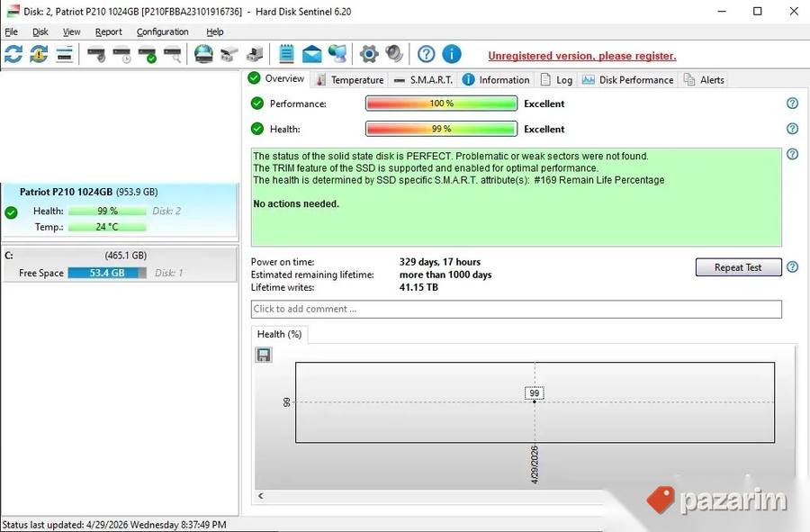Open the File menu
Image resolution: width=810 pixels, height=532 pixels.
[x=12, y=32]
